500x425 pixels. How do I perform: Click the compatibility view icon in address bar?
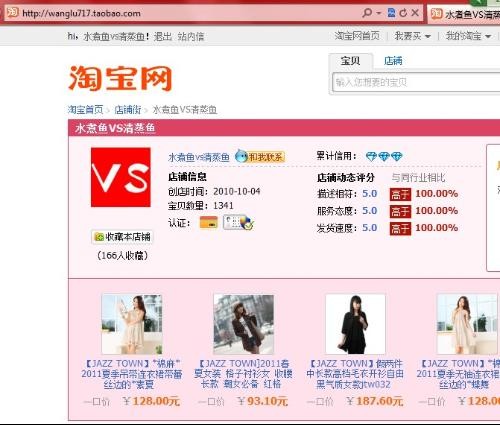click(391, 13)
